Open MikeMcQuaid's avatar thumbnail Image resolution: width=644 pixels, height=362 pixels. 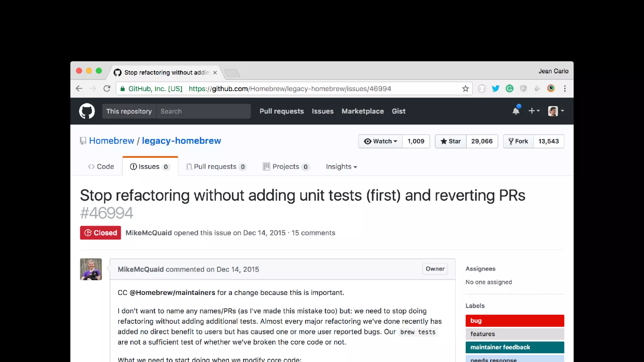coord(91,269)
